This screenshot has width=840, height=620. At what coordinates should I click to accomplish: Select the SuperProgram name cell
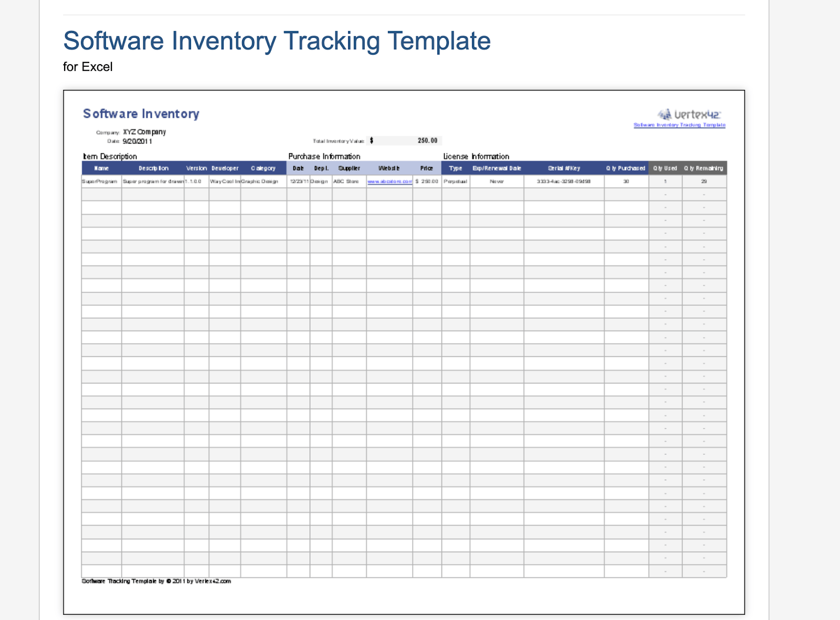pyautogui.click(x=101, y=181)
